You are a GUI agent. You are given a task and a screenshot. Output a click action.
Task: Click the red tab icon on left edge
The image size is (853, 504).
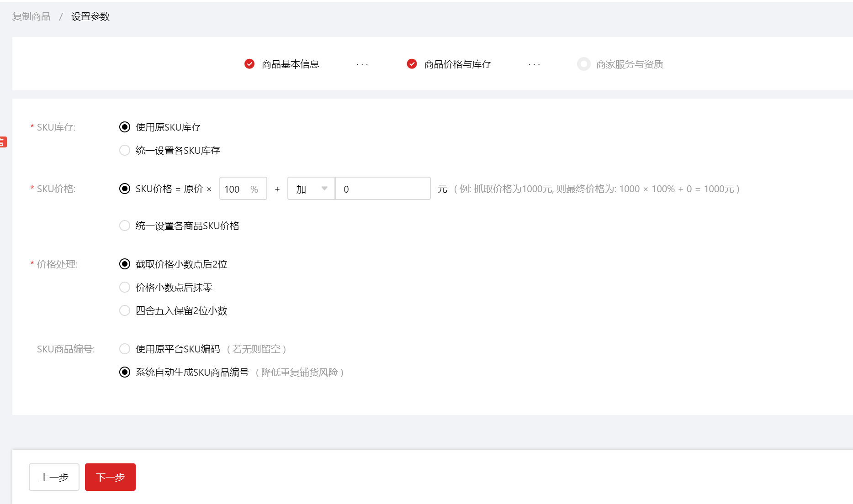(3, 142)
